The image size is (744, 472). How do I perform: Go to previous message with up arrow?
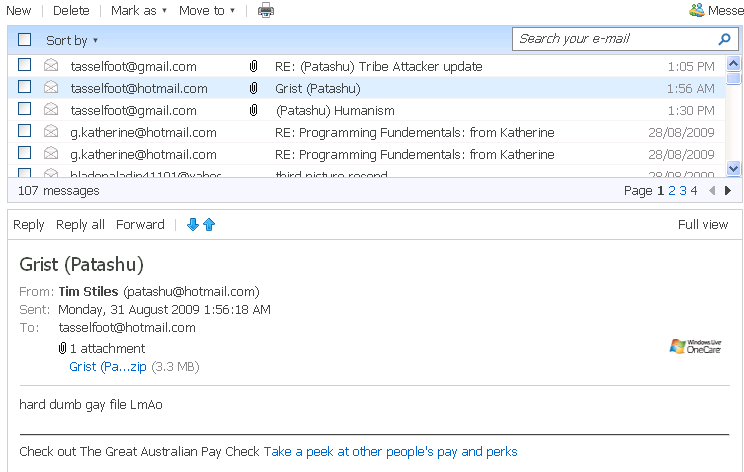point(209,225)
